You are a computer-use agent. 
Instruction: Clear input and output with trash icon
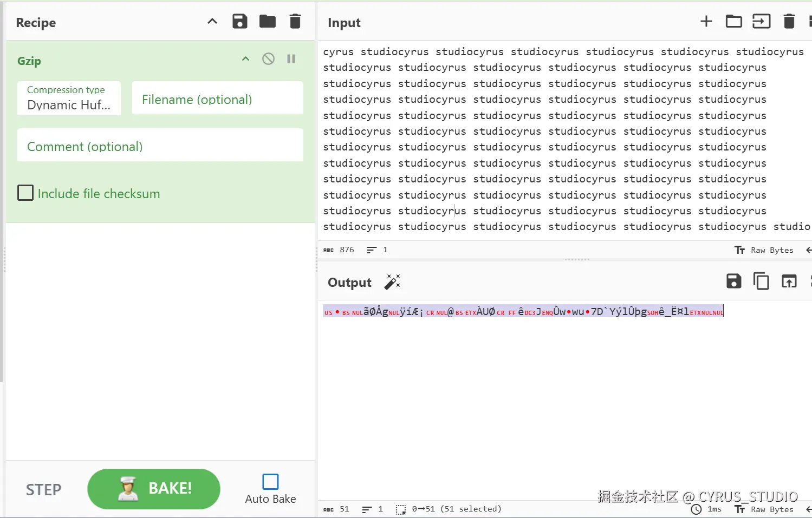(x=789, y=22)
